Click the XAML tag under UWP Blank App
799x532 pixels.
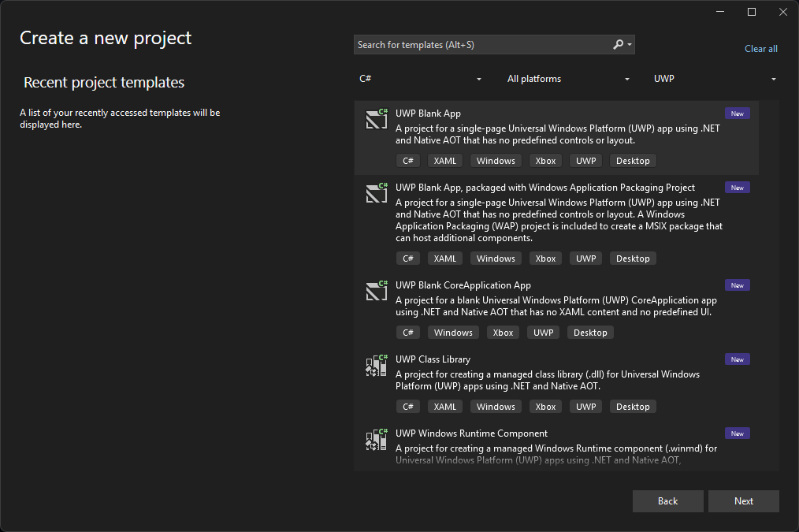click(x=445, y=161)
